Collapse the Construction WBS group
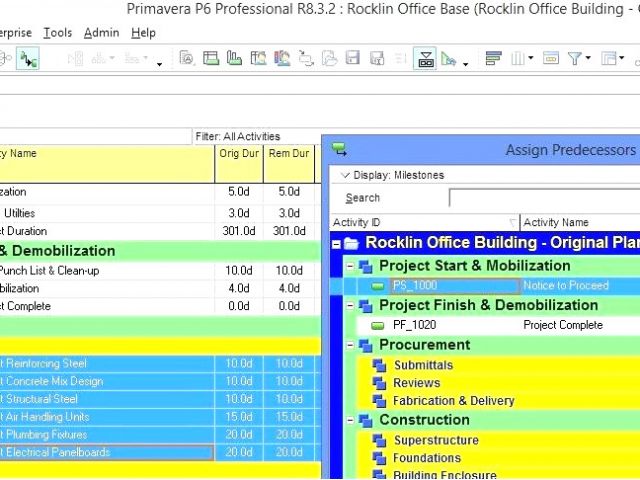This screenshot has height=480, width=640. (350, 420)
